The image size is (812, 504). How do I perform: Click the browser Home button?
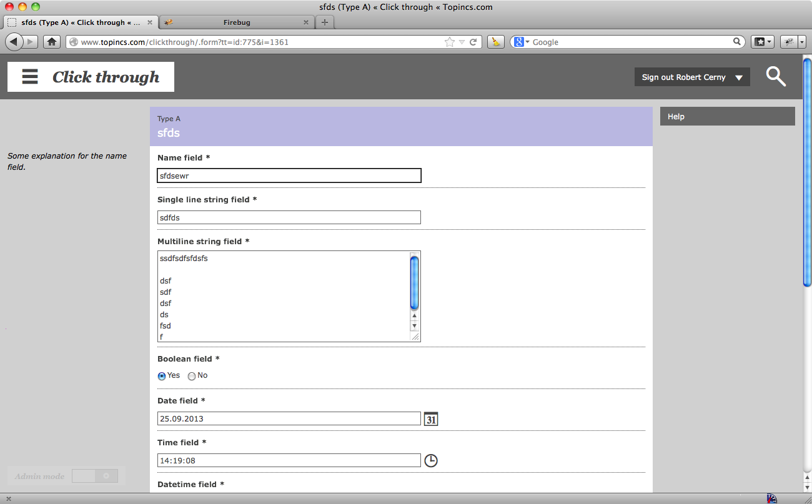click(52, 42)
